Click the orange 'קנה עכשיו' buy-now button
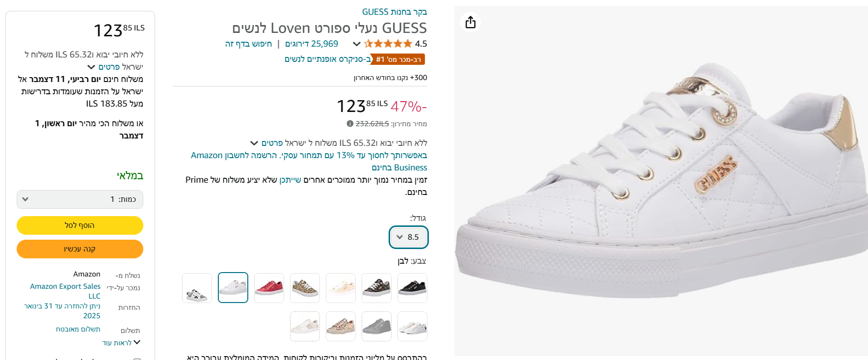This screenshot has height=360, width=868. (80, 249)
